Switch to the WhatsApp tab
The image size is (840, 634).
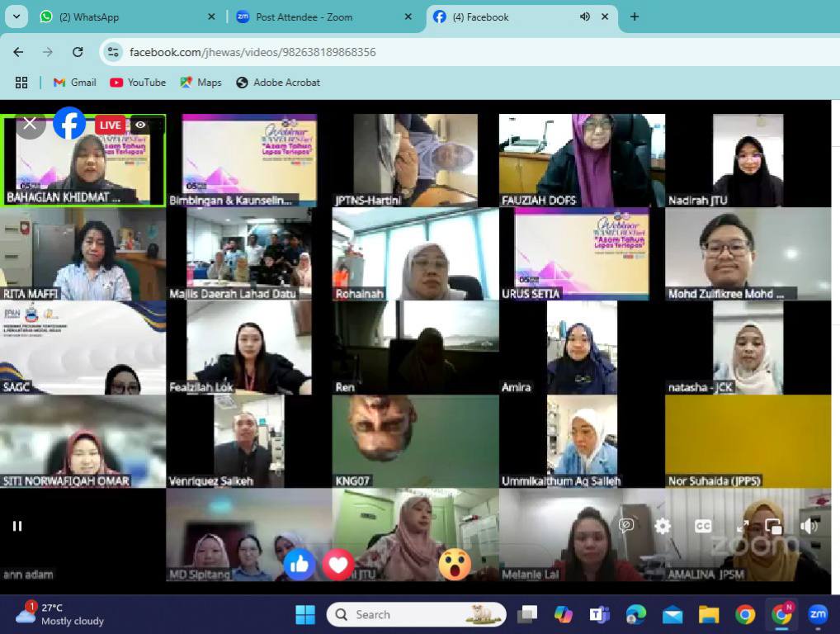click(124, 17)
